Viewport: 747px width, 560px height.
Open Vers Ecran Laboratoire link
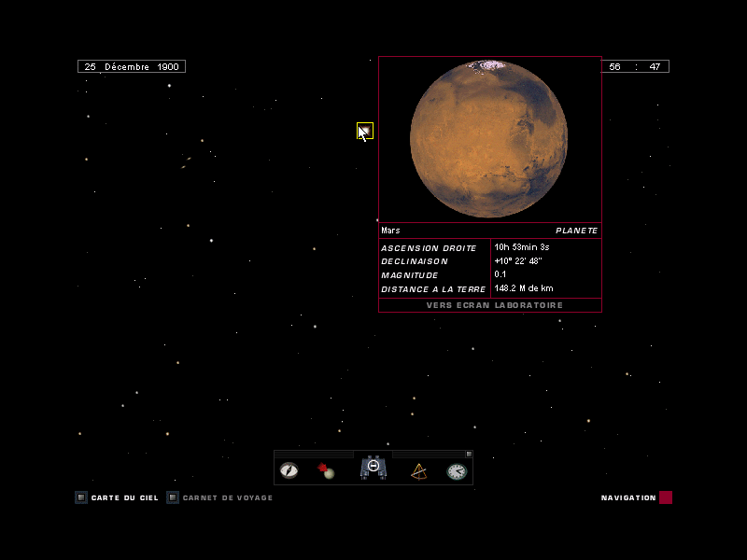point(495,305)
